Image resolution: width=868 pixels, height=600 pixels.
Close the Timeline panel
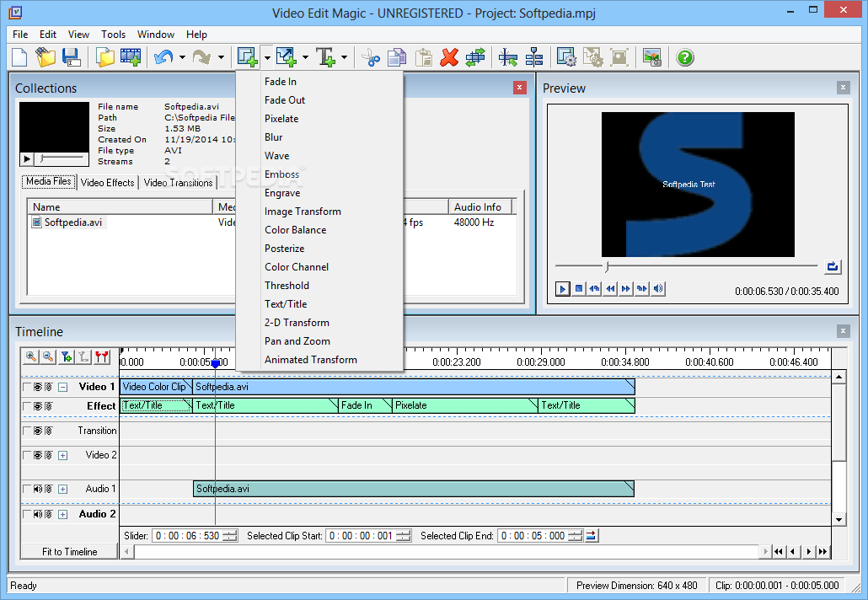click(x=843, y=331)
